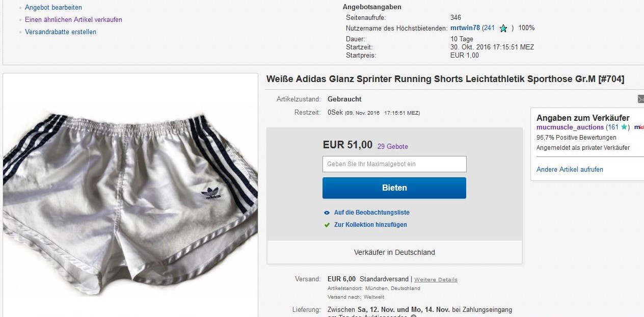This screenshot has height=317, width=644.
Task: Click the seller's Mich page logo
Action: pyautogui.click(x=639, y=127)
